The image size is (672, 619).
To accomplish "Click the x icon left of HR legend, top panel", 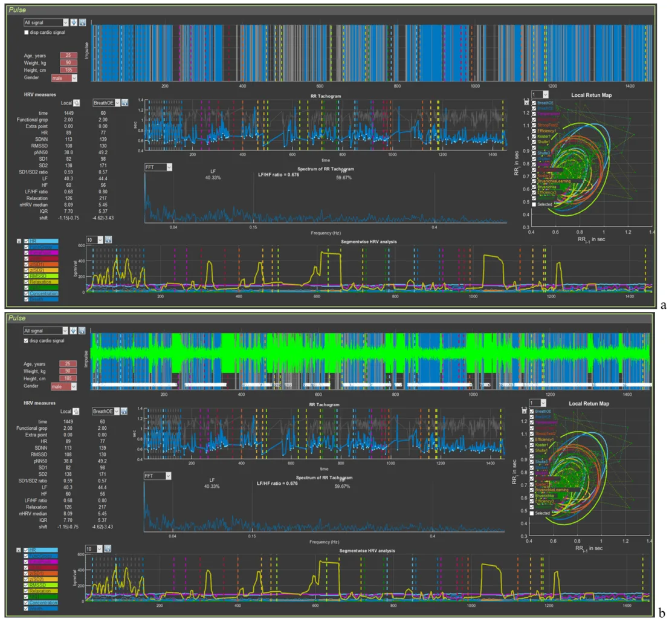I will pyautogui.click(x=18, y=241).
